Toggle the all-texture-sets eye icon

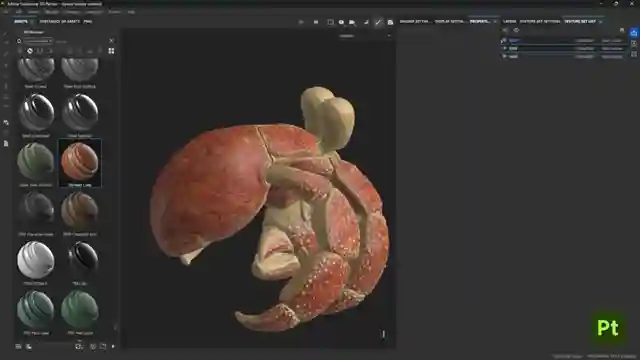click(x=516, y=30)
